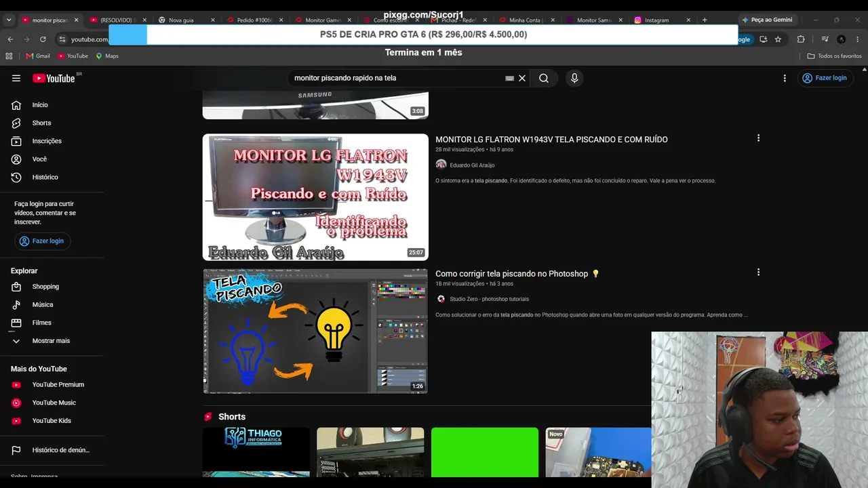The height and width of the screenshot is (488, 868).
Task: Clear the search query with the X
Action: click(522, 78)
